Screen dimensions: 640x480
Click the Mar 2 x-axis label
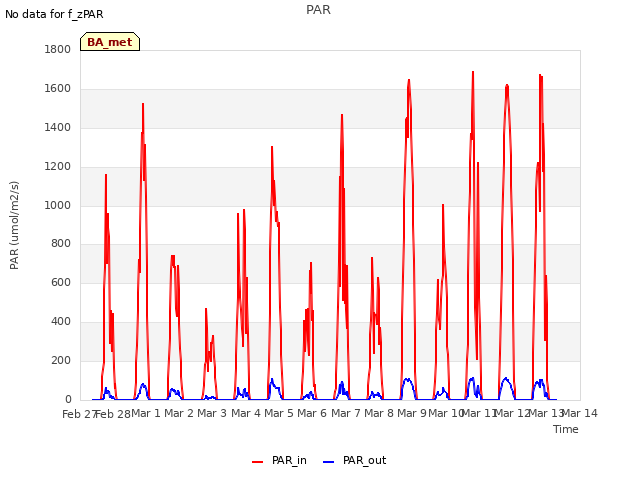point(179,413)
